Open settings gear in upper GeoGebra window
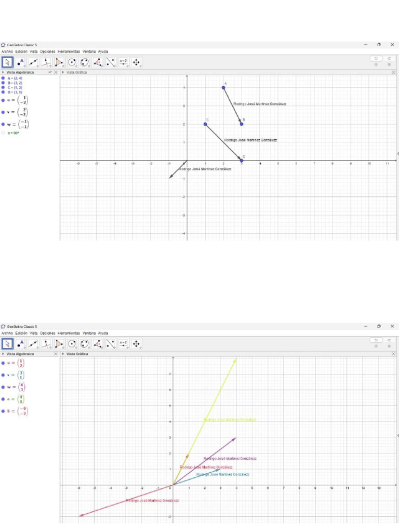Screen dimensions: 399x532 pos(389,64)
